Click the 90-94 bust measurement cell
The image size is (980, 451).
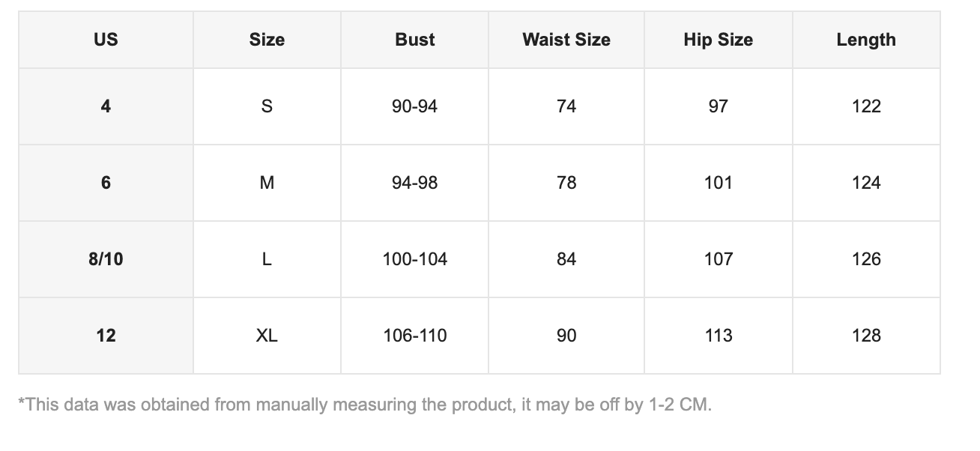point(415,106)
